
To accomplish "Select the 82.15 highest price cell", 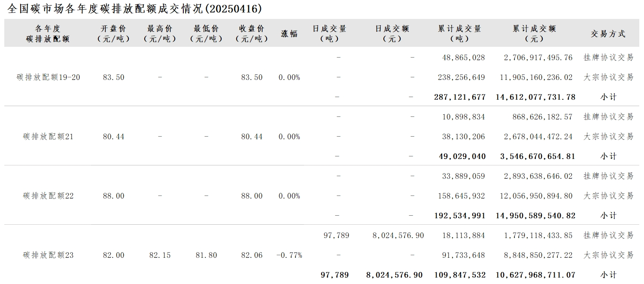I will (160, 256).
